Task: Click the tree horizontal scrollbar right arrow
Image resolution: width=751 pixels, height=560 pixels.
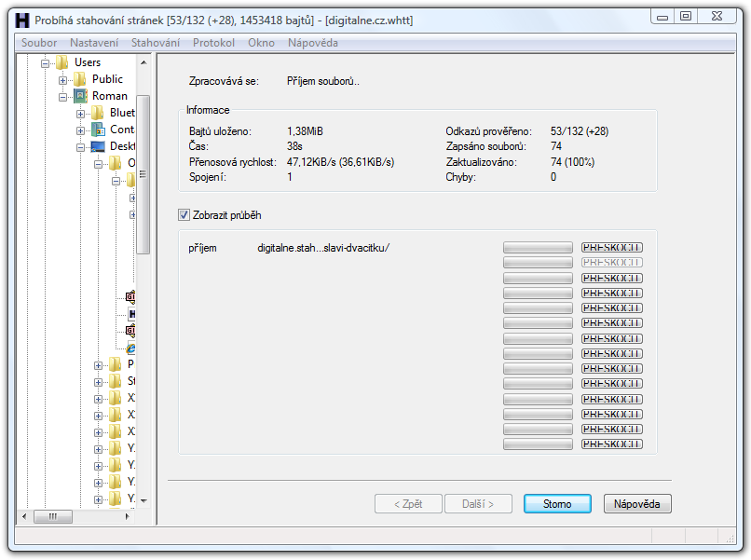Action: 127,516
